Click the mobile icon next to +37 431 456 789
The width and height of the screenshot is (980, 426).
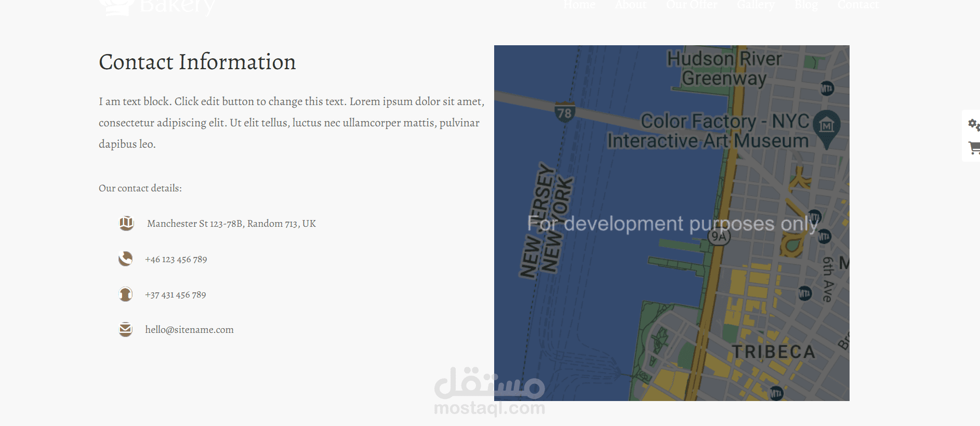coord(125,294)
